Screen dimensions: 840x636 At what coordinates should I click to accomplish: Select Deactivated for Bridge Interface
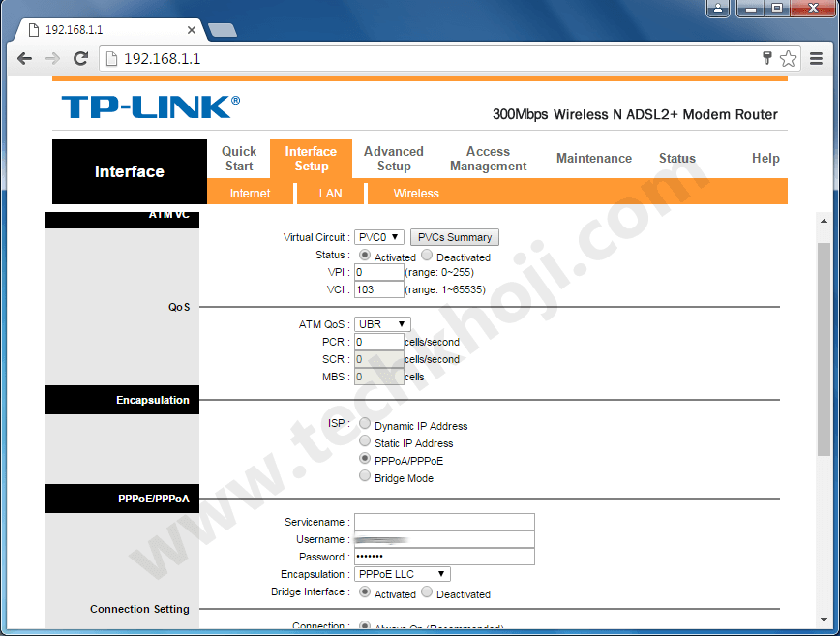pos(427,592)
